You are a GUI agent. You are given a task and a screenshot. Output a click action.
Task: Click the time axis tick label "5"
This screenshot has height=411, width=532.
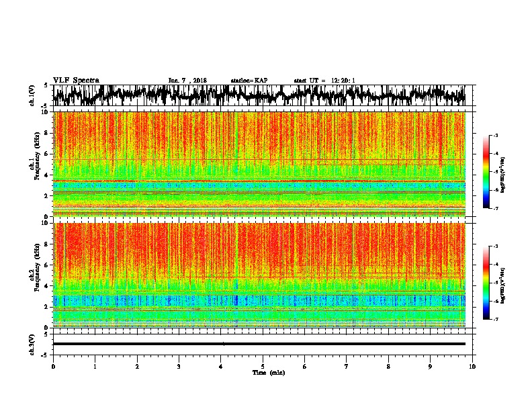(x=263, y=367)
